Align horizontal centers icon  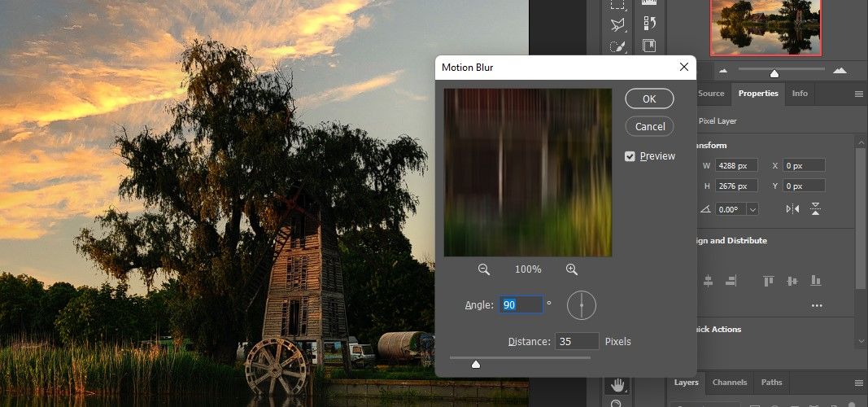pos(708,281)
